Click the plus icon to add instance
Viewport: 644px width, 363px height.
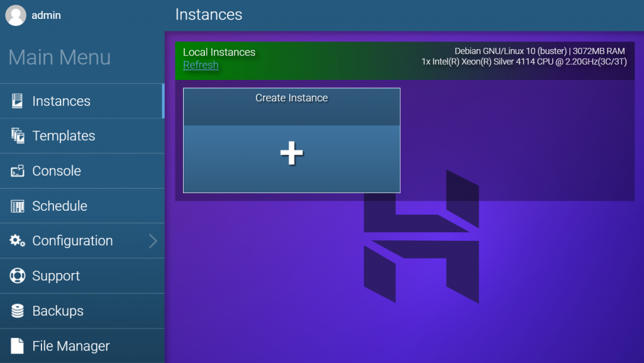292,153
